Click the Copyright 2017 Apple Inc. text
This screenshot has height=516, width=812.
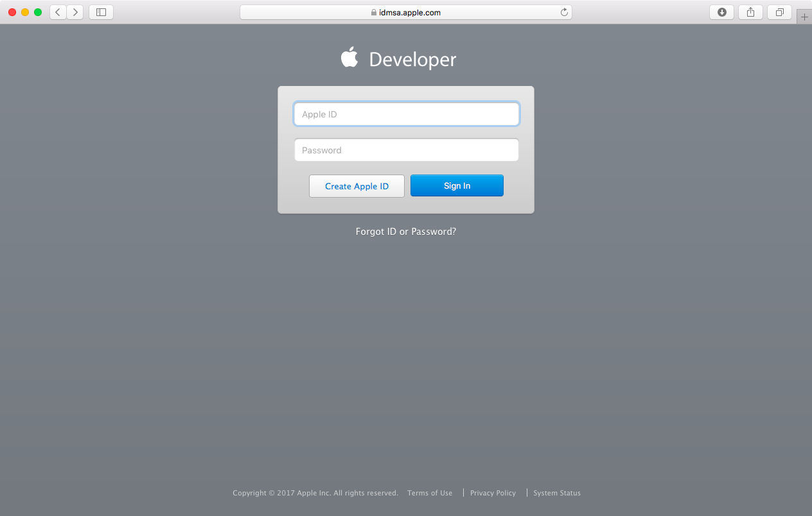pyautogui.click(x=315, y=493)
